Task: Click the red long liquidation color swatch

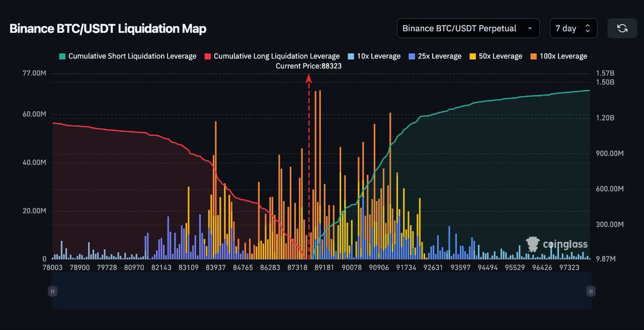Action: click(207, 56)
